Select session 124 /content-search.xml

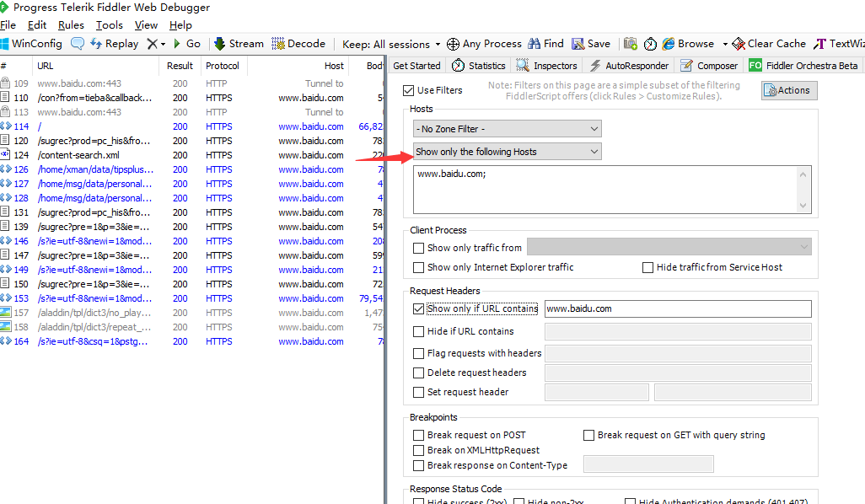pyautogui.click(x=191, y=155)
